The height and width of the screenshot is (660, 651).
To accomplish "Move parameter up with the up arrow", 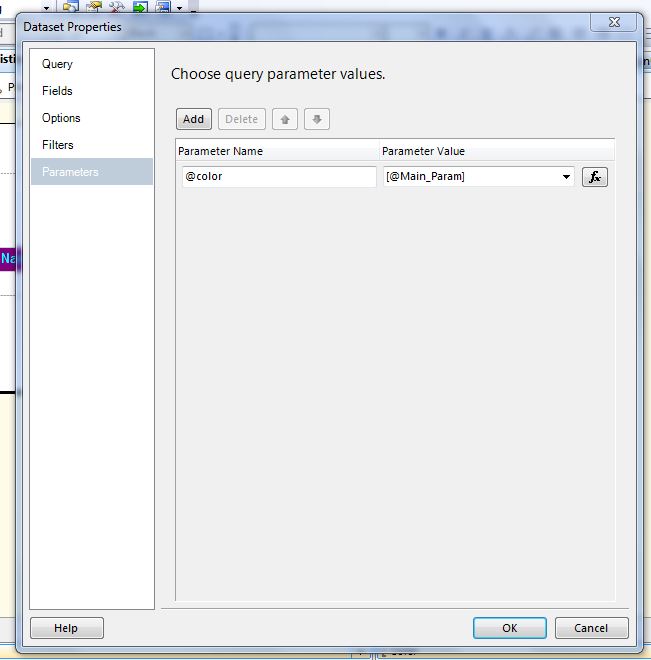I will [285, 120].
